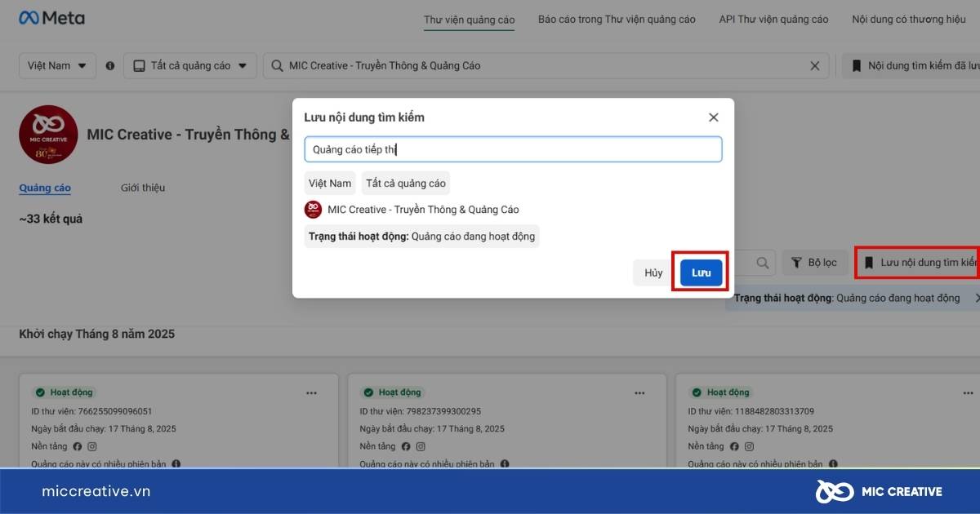This screenshot has height=514, width=980.
Task: Click ID thư viện: 798237399300295 text
Action: 421,411
